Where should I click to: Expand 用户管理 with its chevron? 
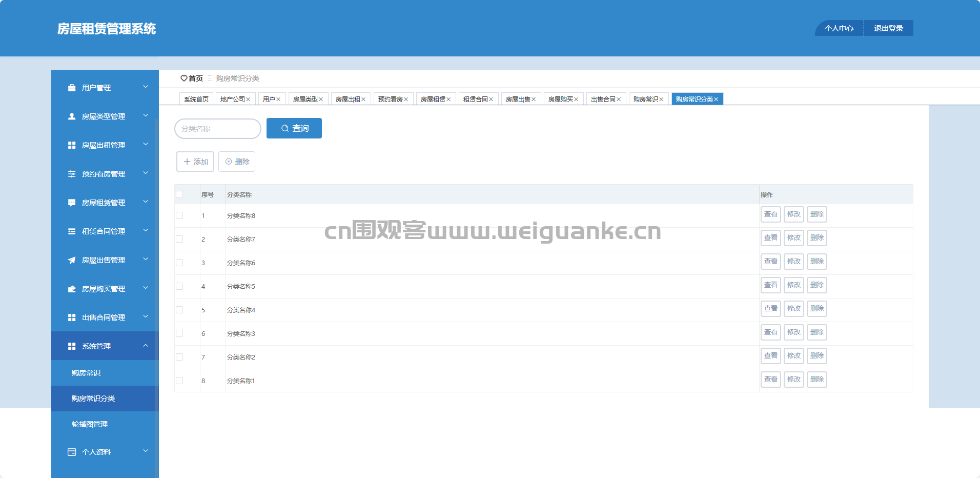pos(146,87)
